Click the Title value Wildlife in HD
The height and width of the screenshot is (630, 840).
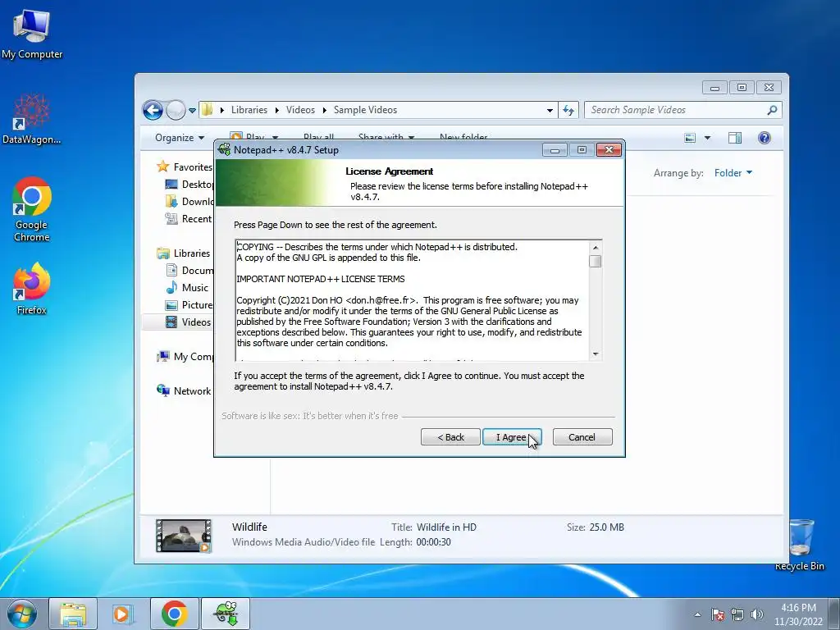pyautogui.click(x=446, y=527)
